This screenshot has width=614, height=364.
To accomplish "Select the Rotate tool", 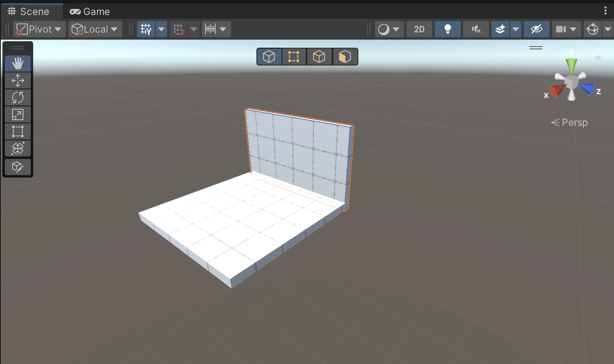I will tap(18, 97).
